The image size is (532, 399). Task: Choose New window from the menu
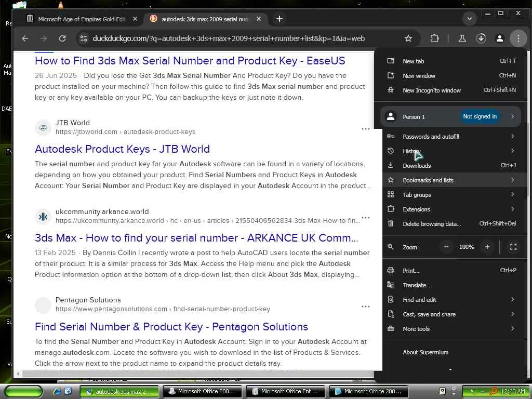coord(451,76)
